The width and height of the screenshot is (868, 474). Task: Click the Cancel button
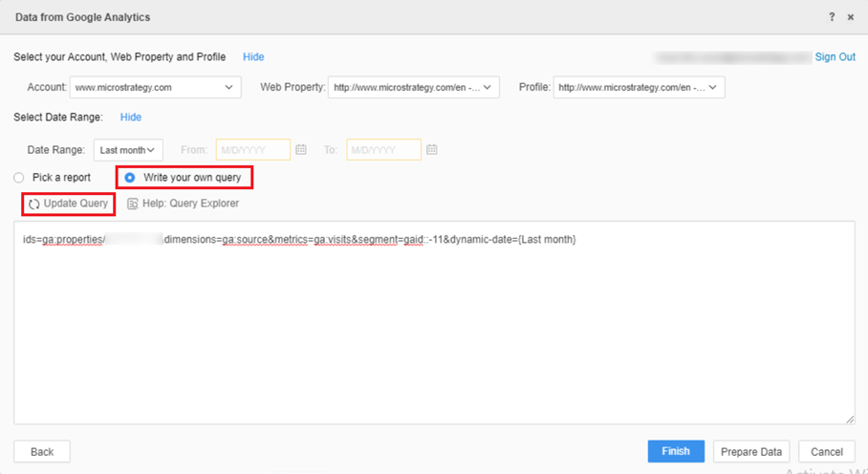[827, 452]
